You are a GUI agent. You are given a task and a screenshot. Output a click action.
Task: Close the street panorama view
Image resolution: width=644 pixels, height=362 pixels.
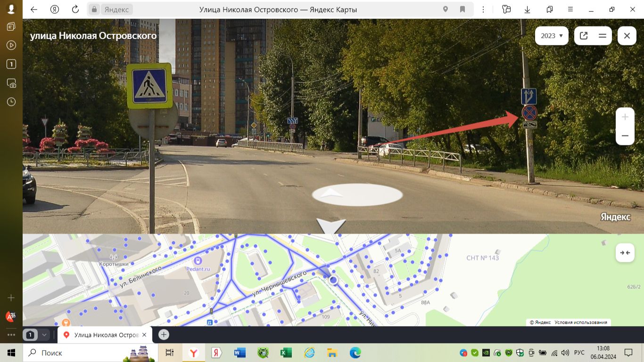point(627,36)
